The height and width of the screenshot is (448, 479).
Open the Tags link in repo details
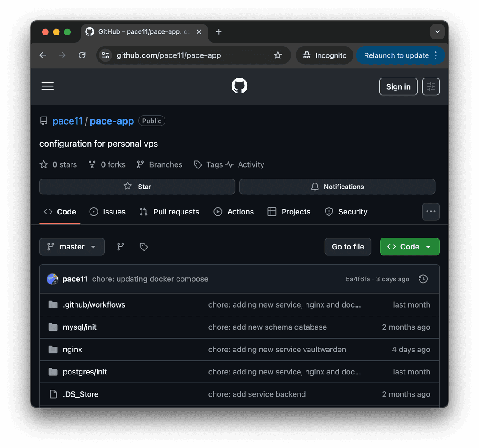pos(208,164)
